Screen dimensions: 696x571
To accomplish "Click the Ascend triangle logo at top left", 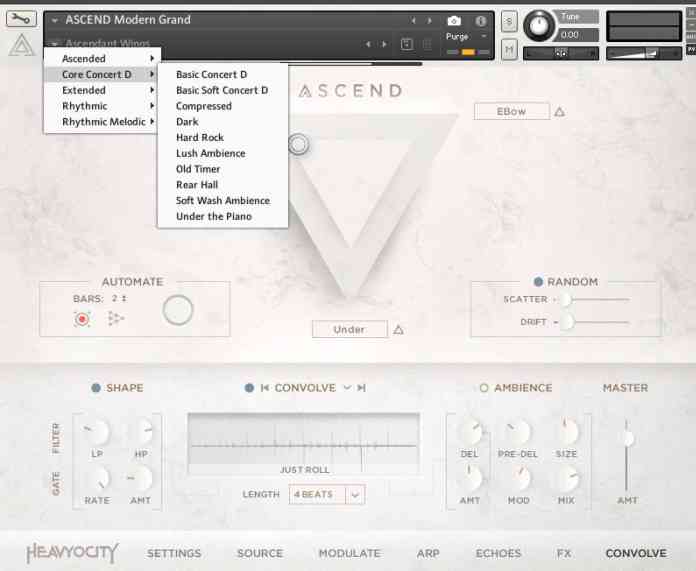I will [21, 46].
